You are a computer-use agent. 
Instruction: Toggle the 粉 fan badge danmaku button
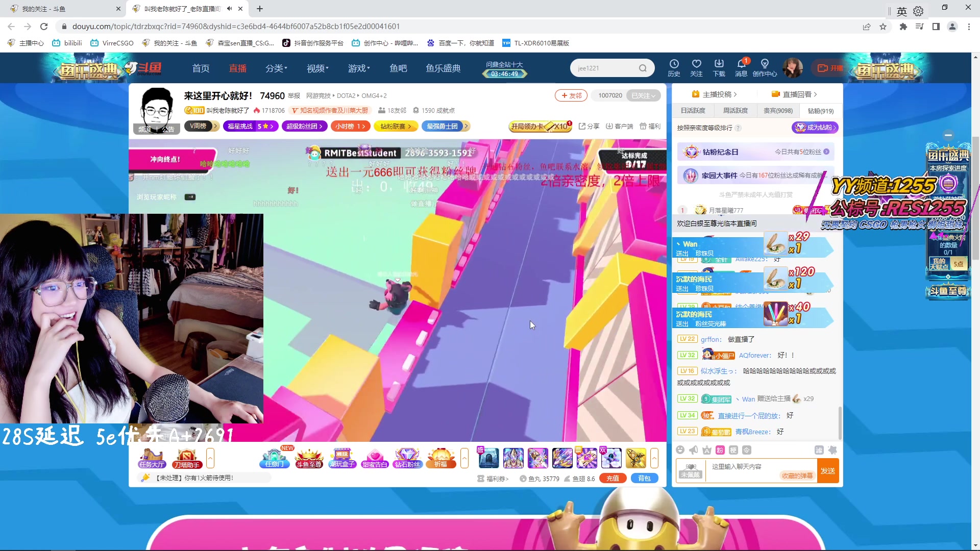point(720,450)
